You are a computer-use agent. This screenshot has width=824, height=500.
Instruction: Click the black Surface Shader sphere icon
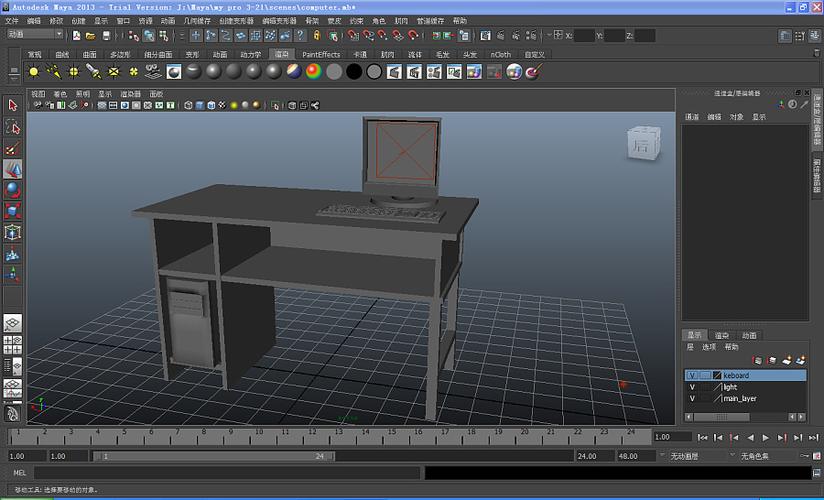[x=354, y=72]
